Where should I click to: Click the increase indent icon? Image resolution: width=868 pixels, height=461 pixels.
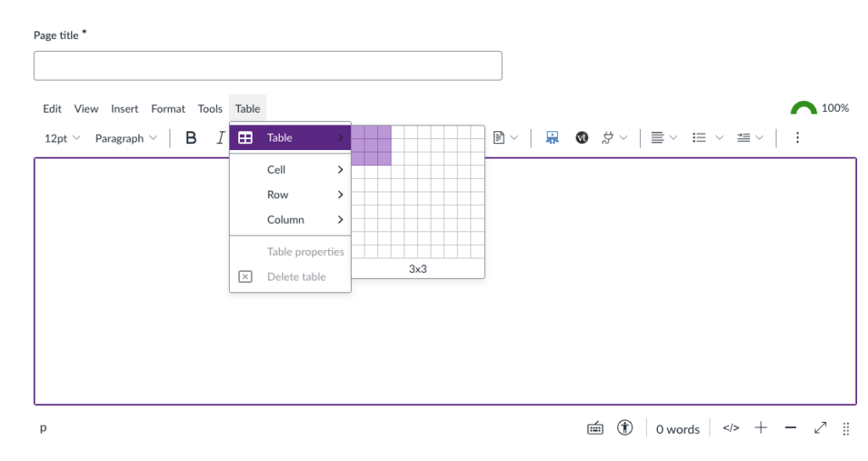tap(743, 138)
